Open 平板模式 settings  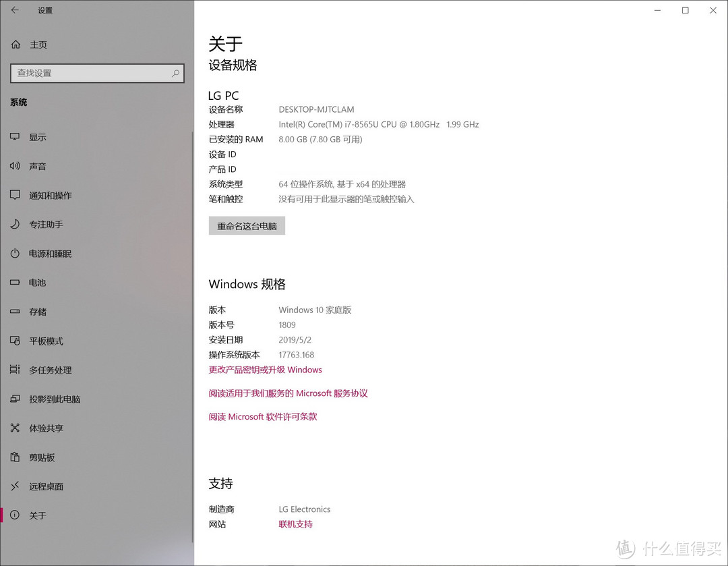(x=46, y=341)
